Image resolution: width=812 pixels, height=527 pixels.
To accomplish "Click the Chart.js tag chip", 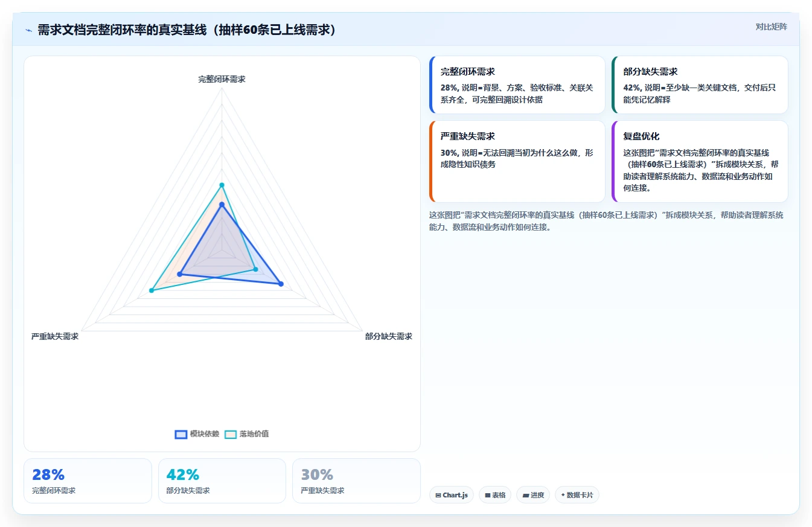I will point(452,495).
